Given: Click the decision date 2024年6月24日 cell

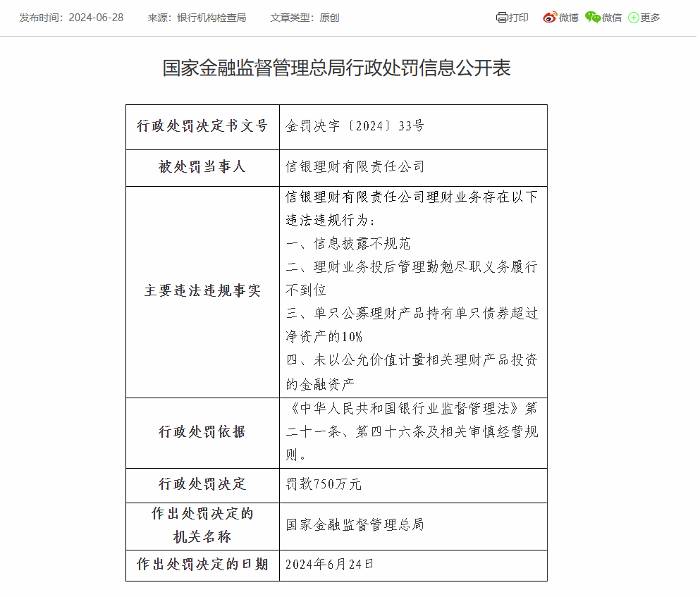Looking at the screenshot, I should [329, 564].
